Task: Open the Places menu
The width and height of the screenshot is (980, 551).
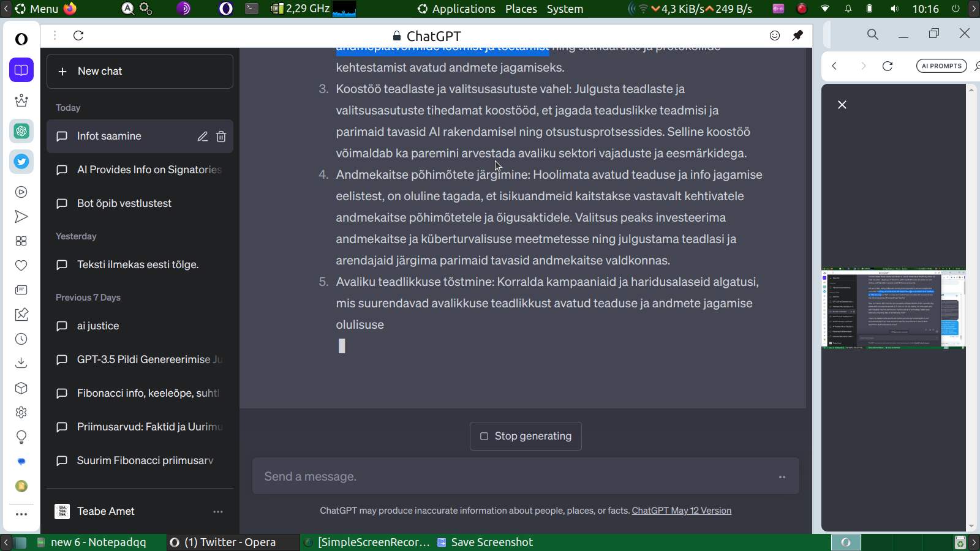Action: click(x=521, y=9)
